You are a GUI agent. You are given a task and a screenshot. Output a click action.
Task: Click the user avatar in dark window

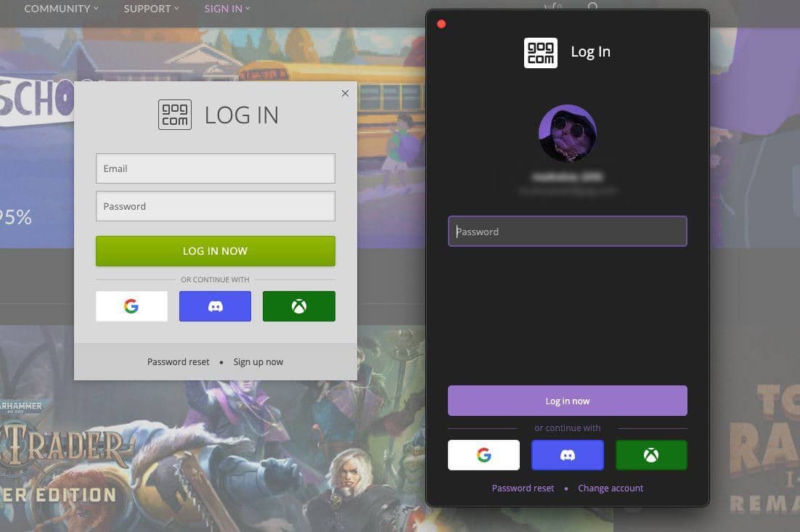[568, 133]
